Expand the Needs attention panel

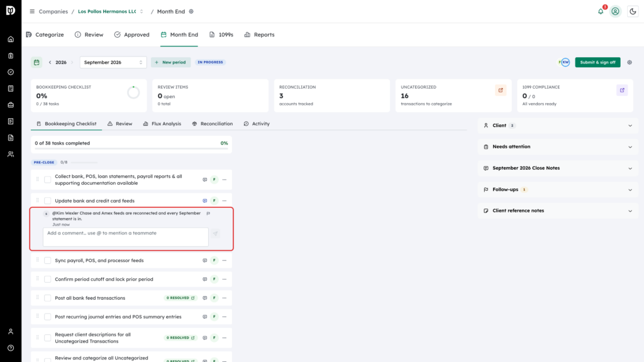[558, 146]
